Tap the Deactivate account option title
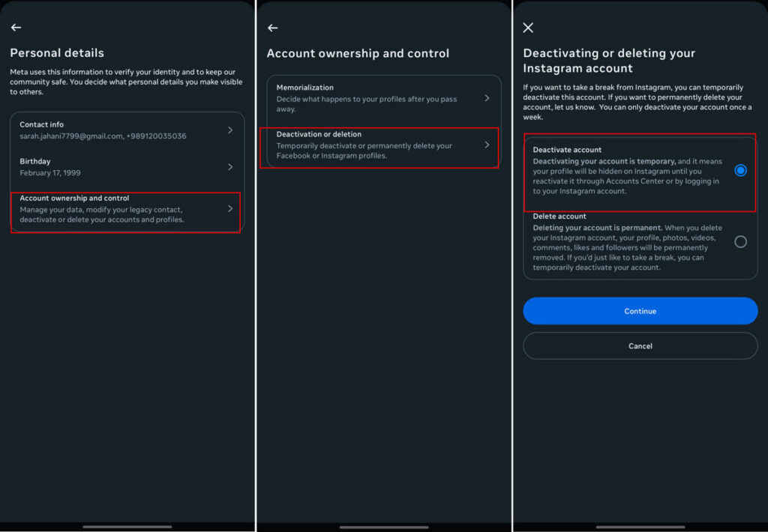The width and height of the screenshot is (768, 532). pyautogui.click(x=567, y=150)
